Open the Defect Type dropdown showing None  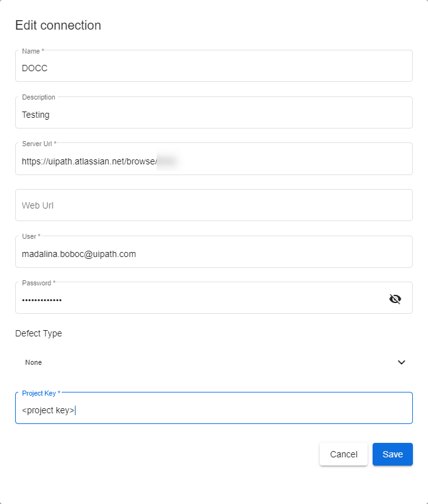(x=208, y=362)
